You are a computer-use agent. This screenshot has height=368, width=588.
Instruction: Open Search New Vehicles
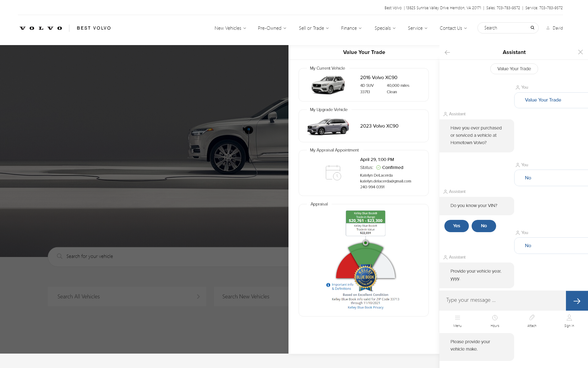[251, 297]
